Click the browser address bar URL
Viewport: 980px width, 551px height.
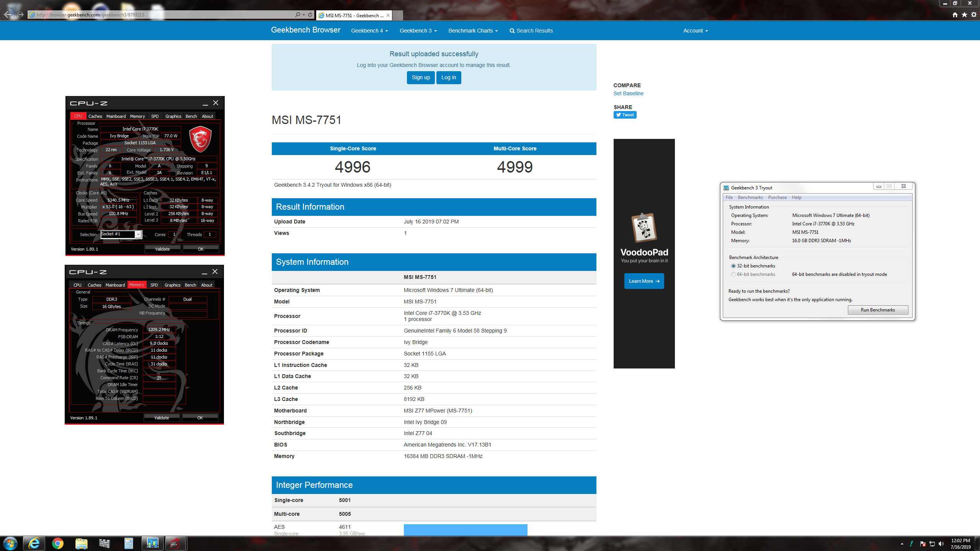[x=90, y=15]
